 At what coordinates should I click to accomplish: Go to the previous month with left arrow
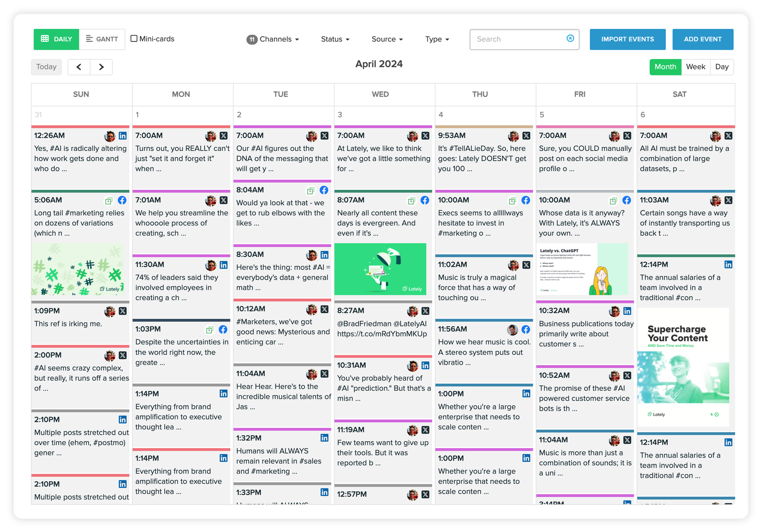79,67
